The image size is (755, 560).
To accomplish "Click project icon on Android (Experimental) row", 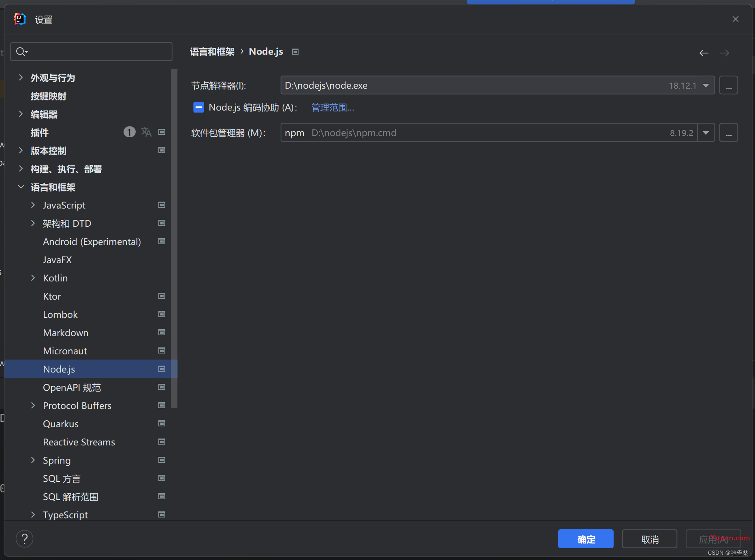I will point(162,241).
